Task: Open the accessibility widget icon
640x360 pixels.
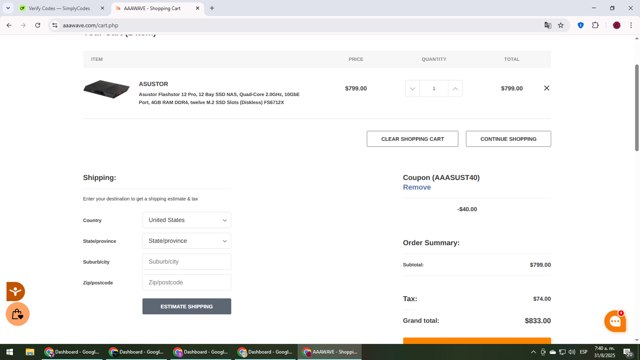Action: tap(16, 291)
